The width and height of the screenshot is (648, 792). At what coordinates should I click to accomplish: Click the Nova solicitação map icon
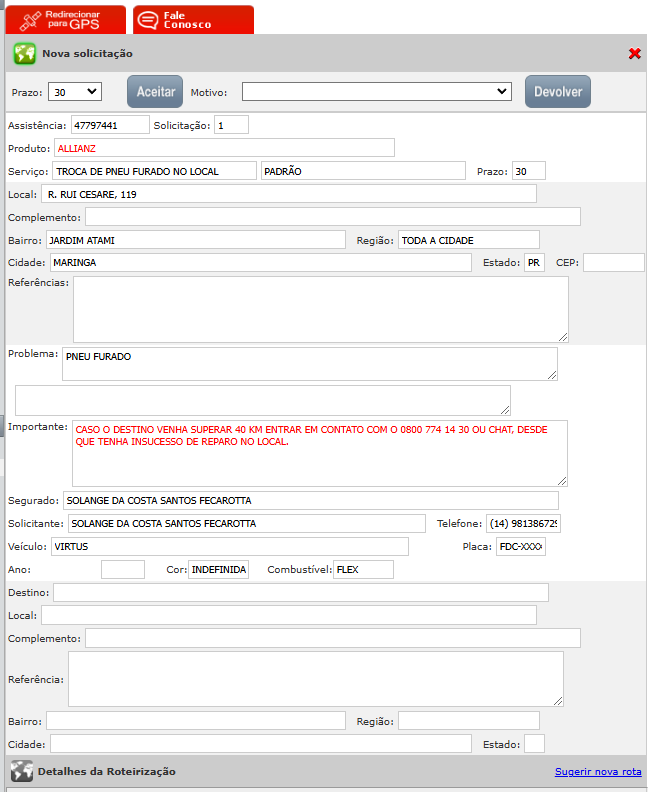24,54
